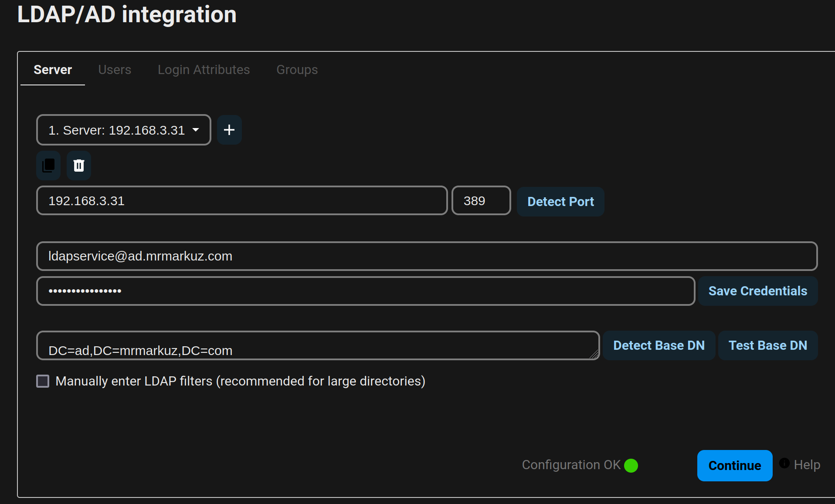
Task: Click the port field showing 389
Action: [481, 201]
